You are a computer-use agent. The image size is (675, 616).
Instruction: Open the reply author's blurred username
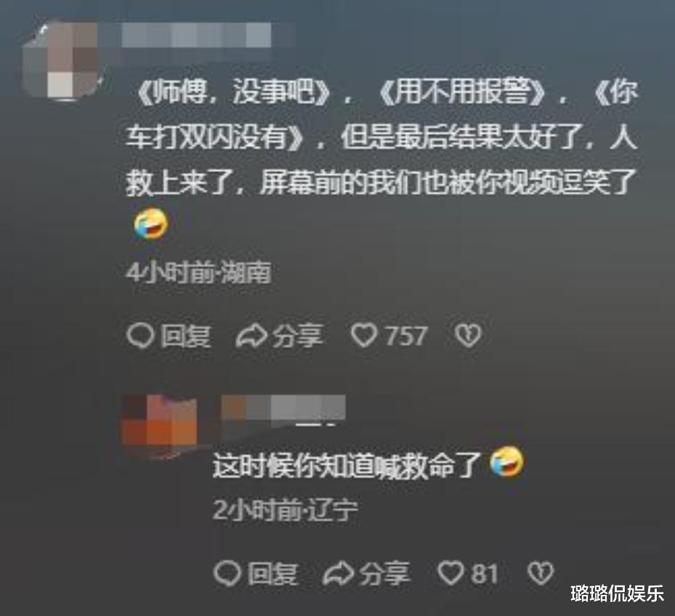(x=283, y=408)
